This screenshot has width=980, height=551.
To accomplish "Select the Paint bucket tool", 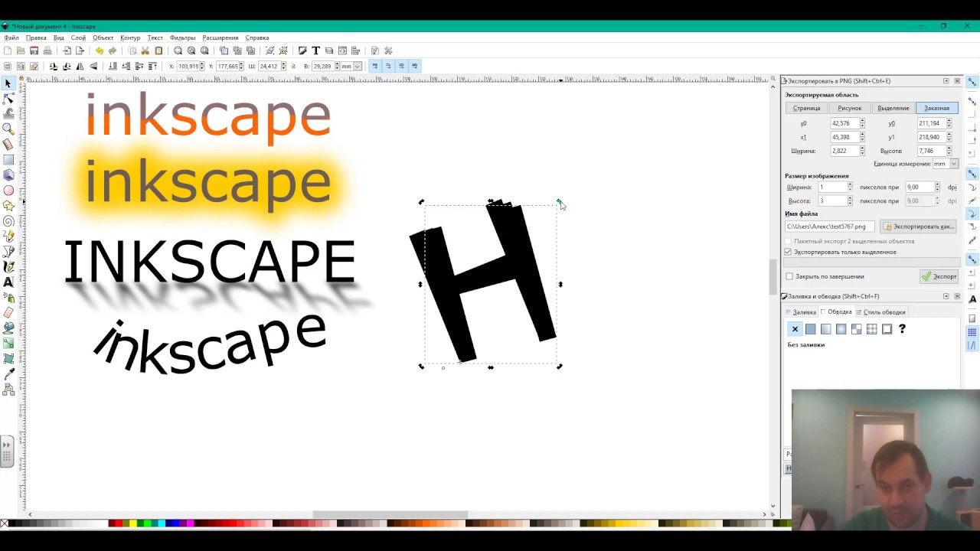I will click(8, 328).
